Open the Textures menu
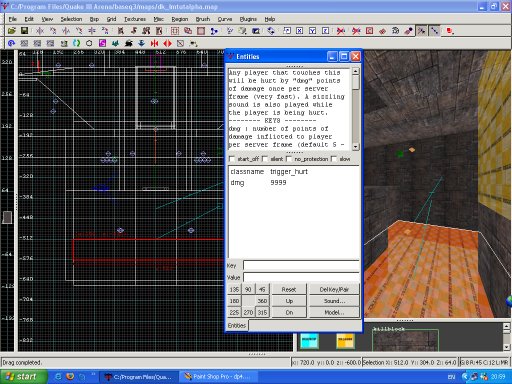Image resolution: width=512 pixels, height=384 pixels. [x=135, y=19]
